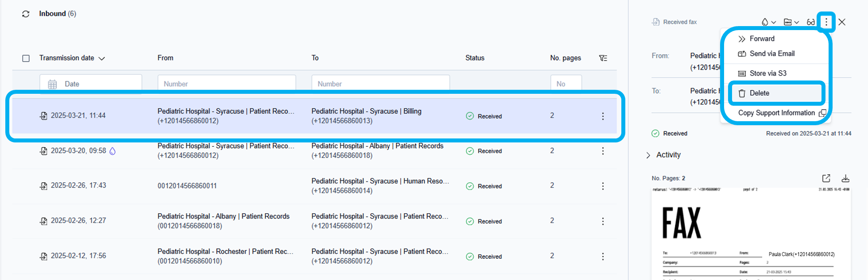Click the fax preview thumbnail
The height and width of the screenshot is (280, 868).
[751, 234]
